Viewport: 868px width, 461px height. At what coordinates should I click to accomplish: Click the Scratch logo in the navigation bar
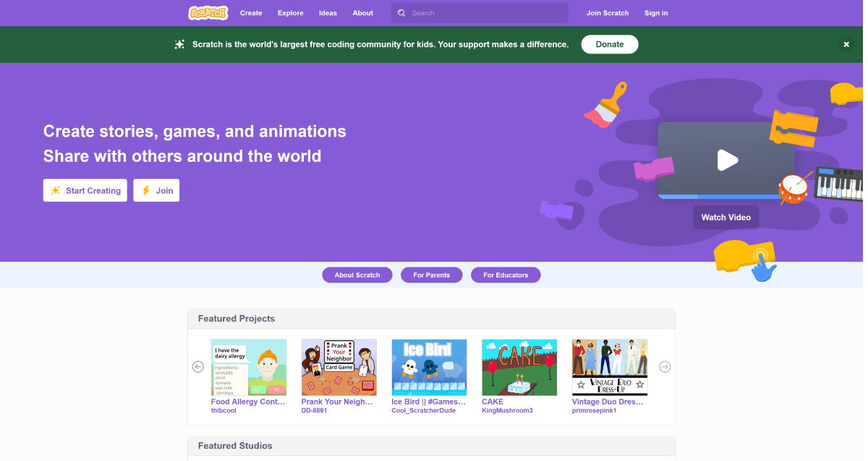[x=208, y=13]
